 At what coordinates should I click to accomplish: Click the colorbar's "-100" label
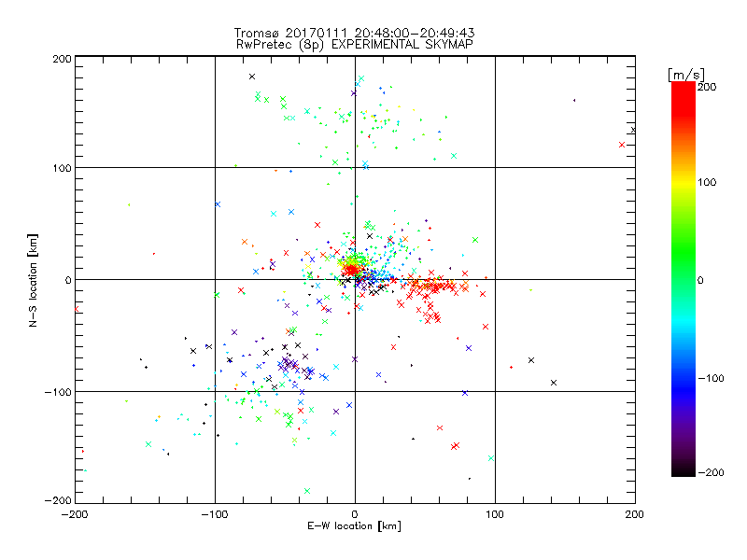[711, 379]
